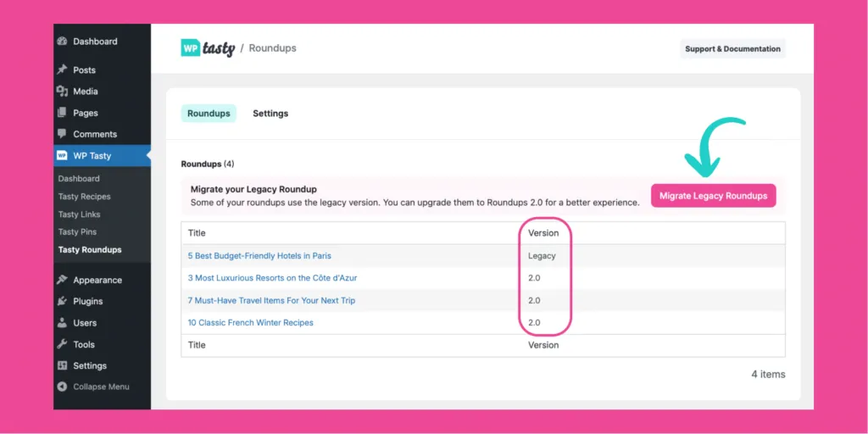Click the Plugins plug icon
The image size is (868, 434).
(62, 301)
